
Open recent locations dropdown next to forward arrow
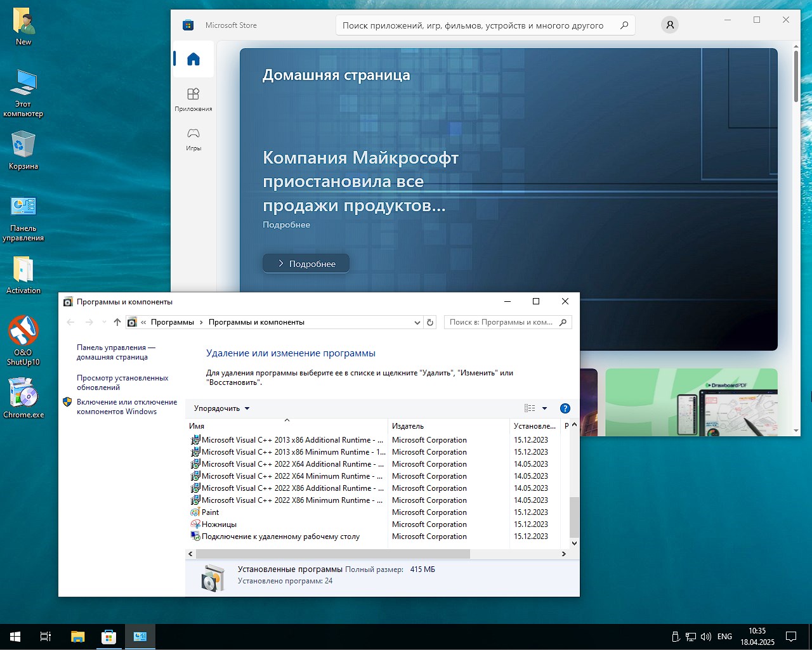pyautogui.click(x=104, y=322)
